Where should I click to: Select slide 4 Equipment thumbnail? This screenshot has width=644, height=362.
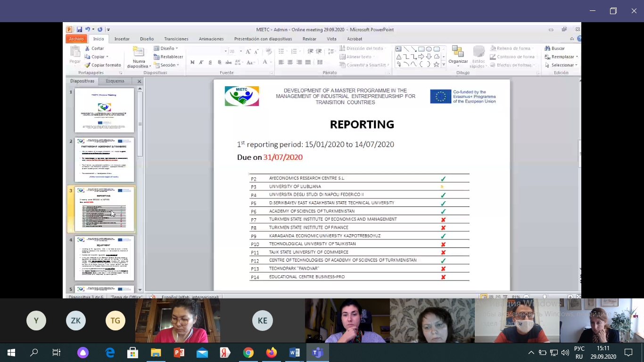104,258
